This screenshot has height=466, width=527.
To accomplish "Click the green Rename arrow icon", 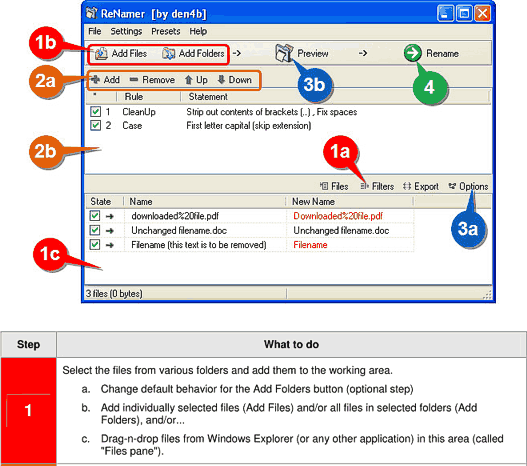I will (412, 53).
